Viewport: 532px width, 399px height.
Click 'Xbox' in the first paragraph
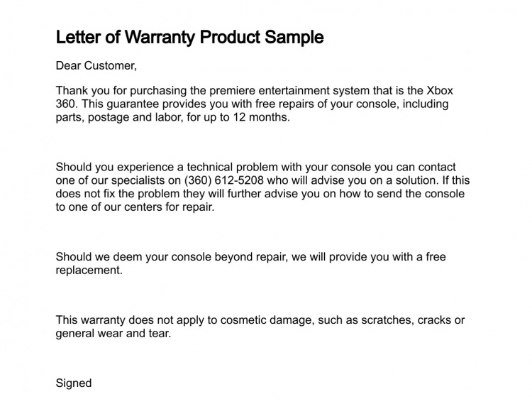coord(439,91)
